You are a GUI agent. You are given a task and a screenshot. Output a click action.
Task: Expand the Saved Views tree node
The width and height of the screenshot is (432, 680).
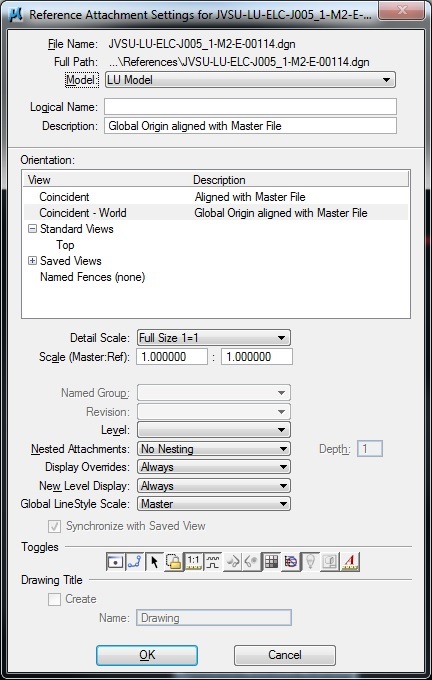point(32,261)
